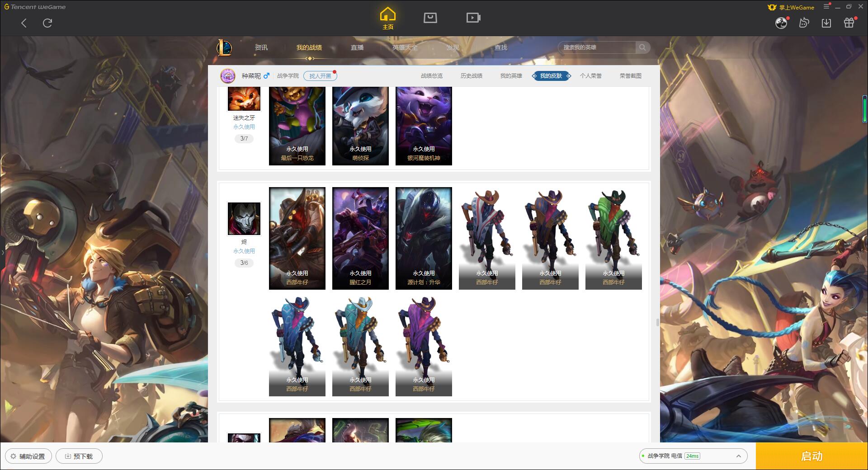Switch to 我的英雄 sub-tab
This screenshot has width=868, height=470.
(x=511, y=76)
